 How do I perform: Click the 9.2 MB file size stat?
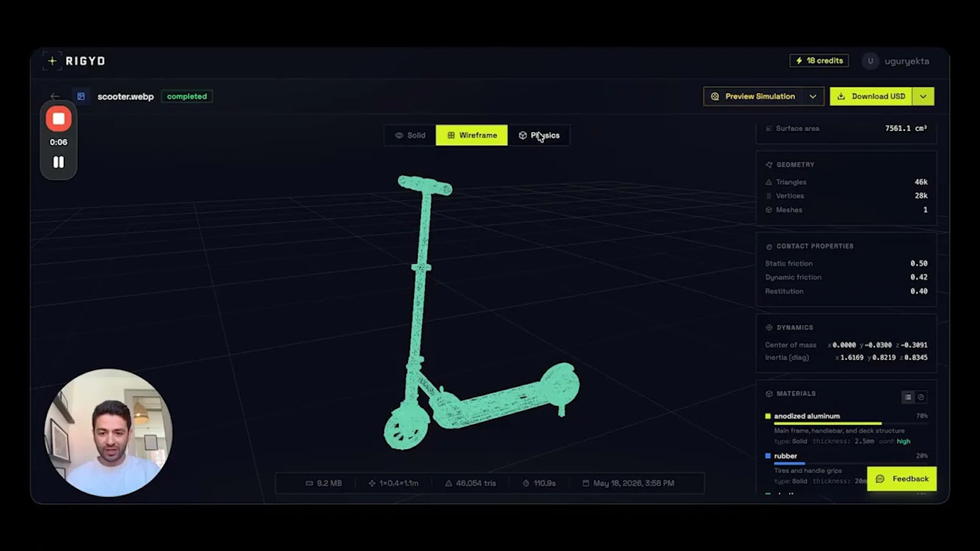tap(323, 483)
